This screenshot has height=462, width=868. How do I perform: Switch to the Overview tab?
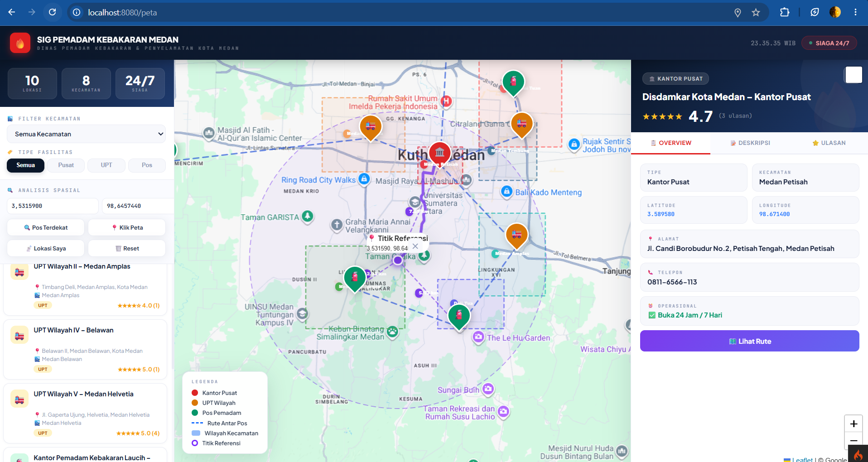(670, 143)
